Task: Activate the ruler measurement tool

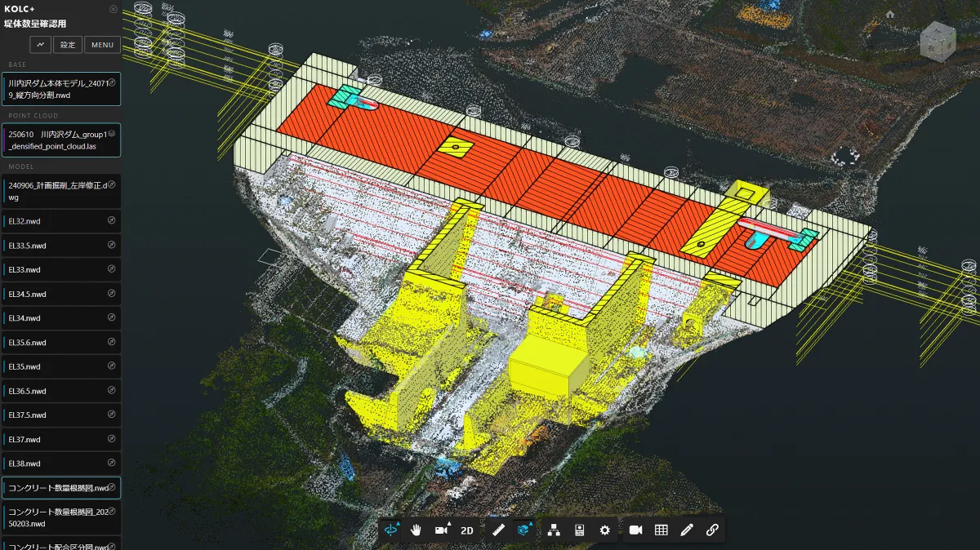Action: click(499, 530)
